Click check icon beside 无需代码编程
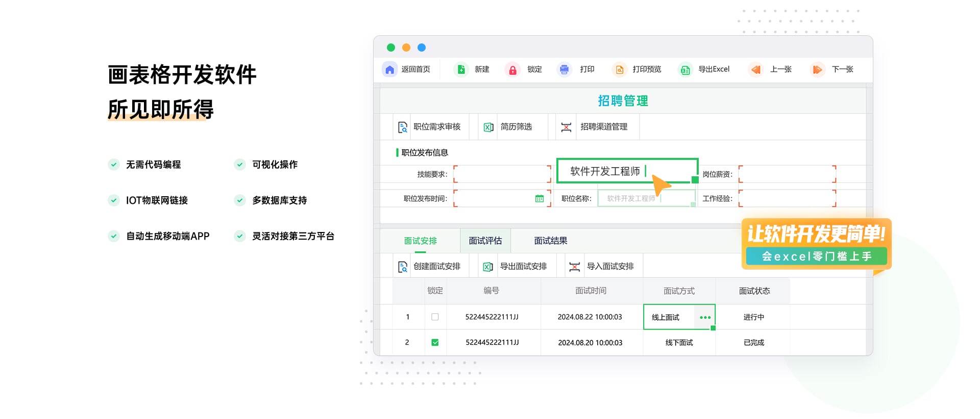 click(114, 165)
